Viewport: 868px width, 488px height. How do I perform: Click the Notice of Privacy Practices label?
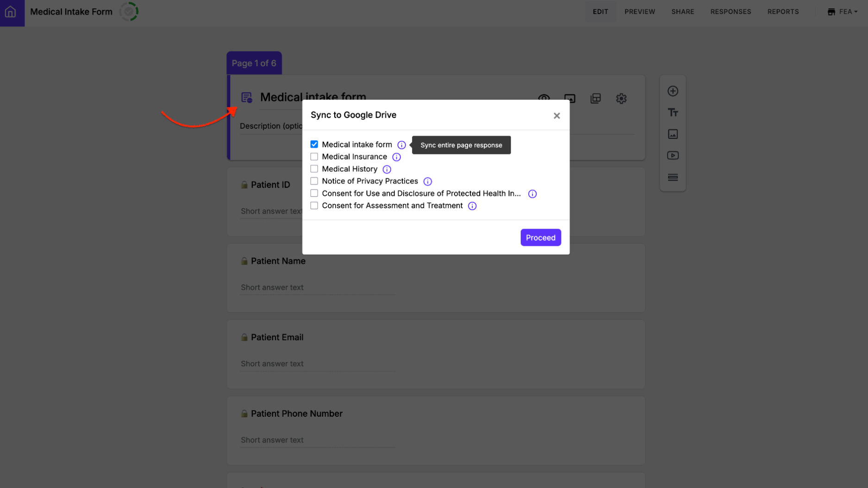tap(370, 181)
